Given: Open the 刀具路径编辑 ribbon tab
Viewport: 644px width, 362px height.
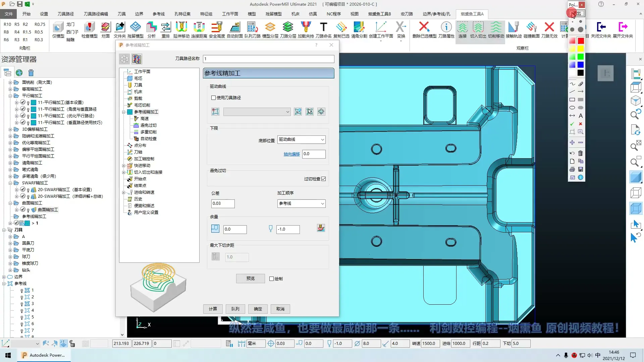Looking at the screenshot, I should (96, 14).
